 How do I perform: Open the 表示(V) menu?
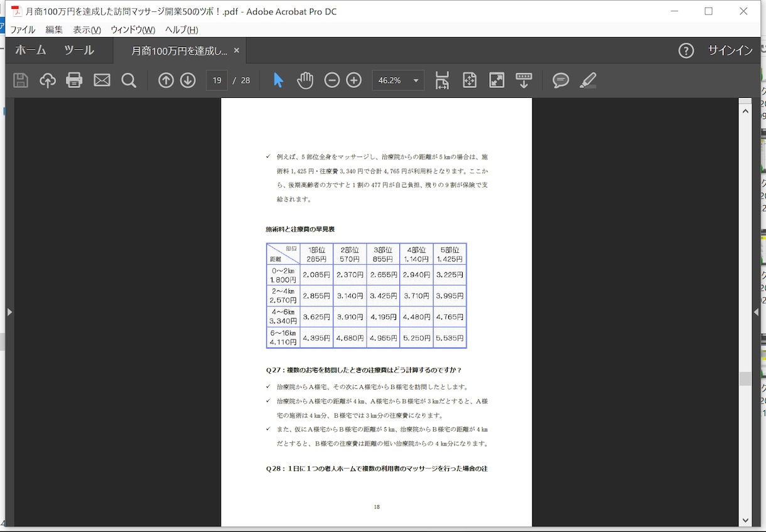(x=87, y=29)
